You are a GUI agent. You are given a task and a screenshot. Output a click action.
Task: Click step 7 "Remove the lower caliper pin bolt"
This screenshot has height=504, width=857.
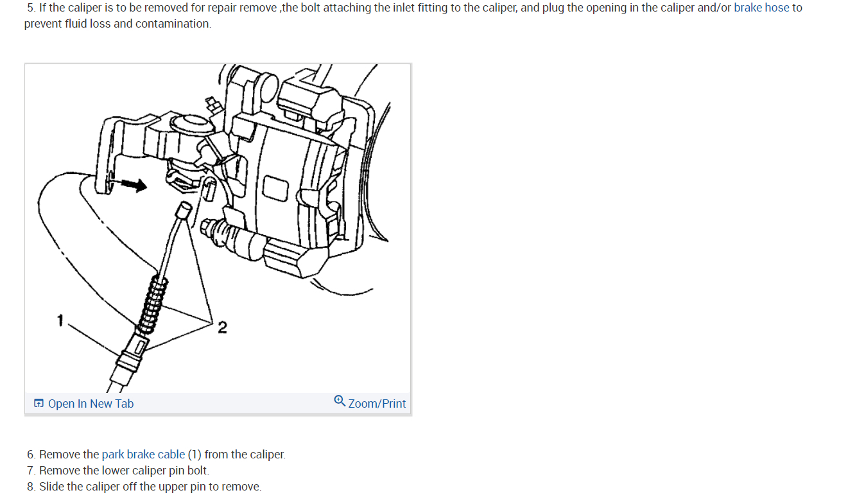tap(118, 471)
